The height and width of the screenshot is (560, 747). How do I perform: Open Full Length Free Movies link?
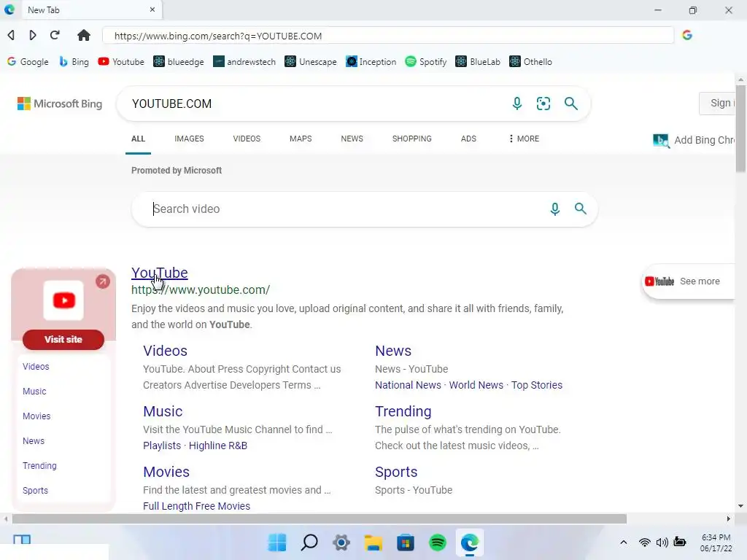196,506
